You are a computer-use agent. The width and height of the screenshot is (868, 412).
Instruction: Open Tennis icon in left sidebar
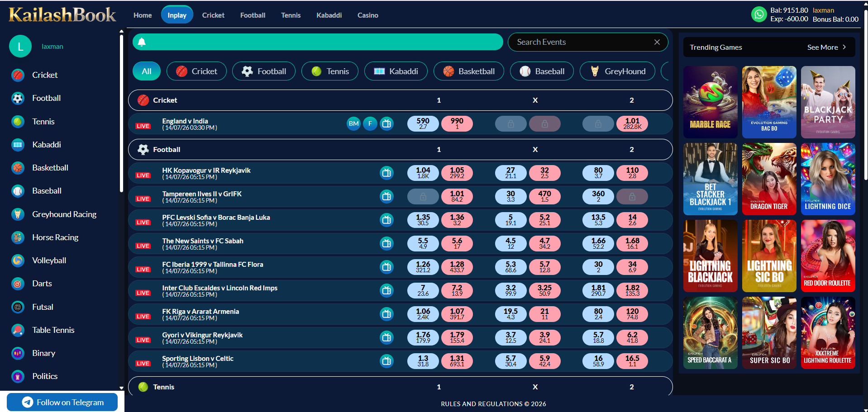click(x=18, y=122)
